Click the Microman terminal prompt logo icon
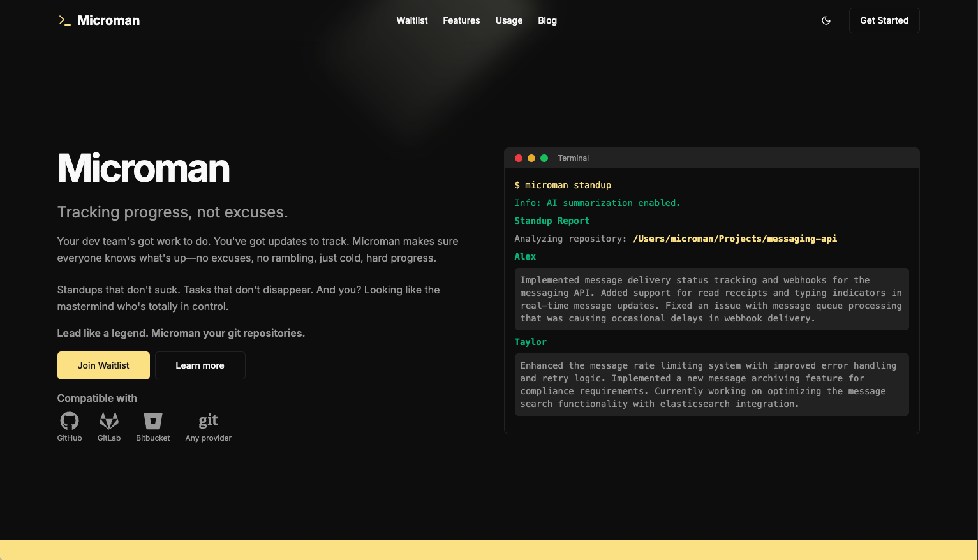The image size is (978, 560). click(64, 20)
